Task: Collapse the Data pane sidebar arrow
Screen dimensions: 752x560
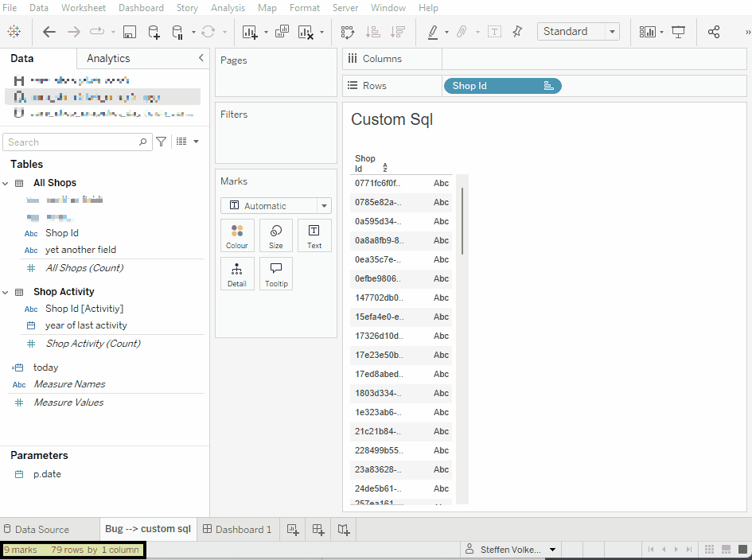Action: coord(201,58)
